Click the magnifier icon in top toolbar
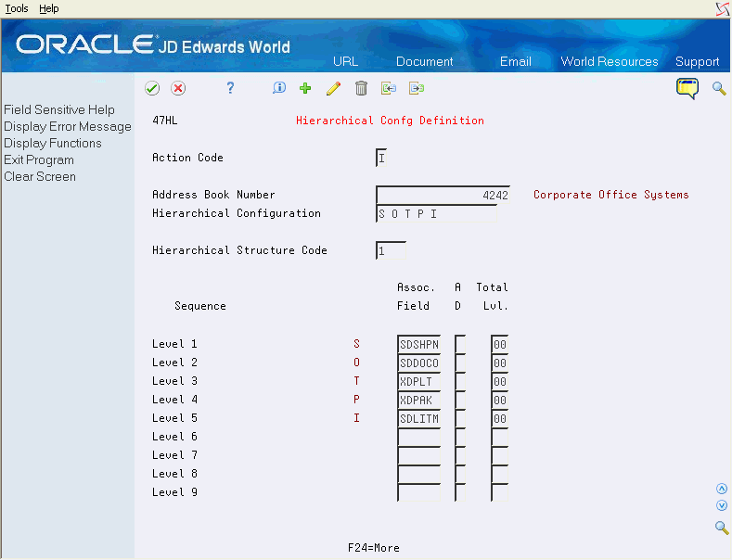This screenshot has width=732, height=560. [719, 88]
